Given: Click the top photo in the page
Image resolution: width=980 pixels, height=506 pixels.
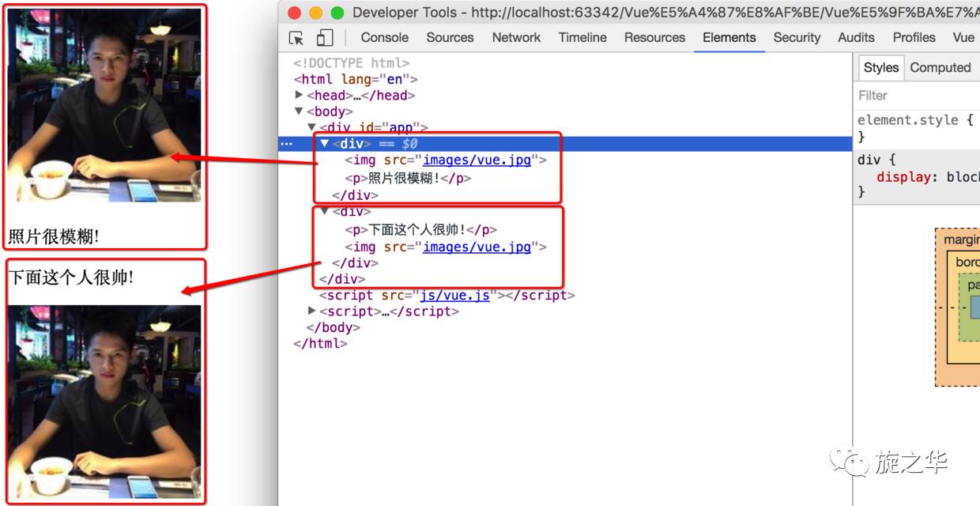Looking at the screenshot, I should [104, 105].
